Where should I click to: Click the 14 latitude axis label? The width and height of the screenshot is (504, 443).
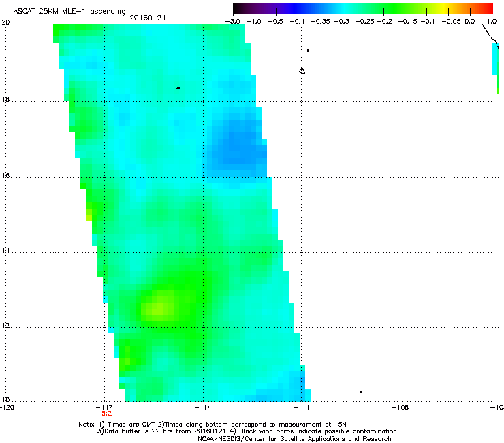pyautogui.click(x=5, y=251)
